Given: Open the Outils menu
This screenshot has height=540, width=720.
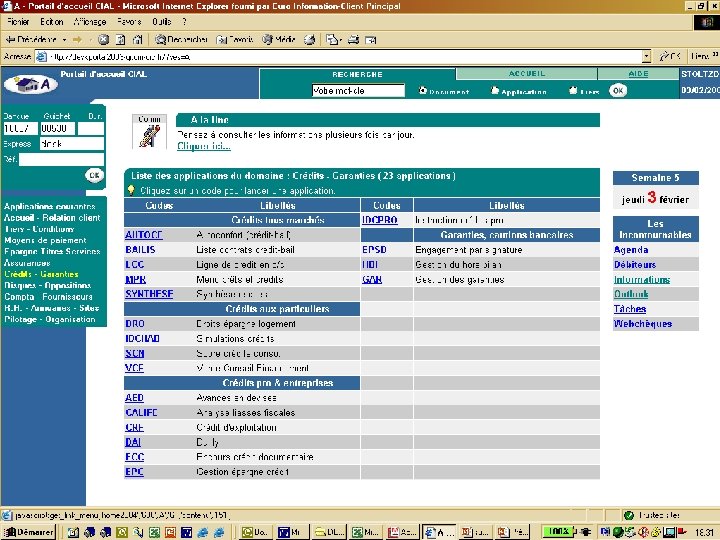Looking at the screenshot, I should pyautogui.click(x=161, y=21).
